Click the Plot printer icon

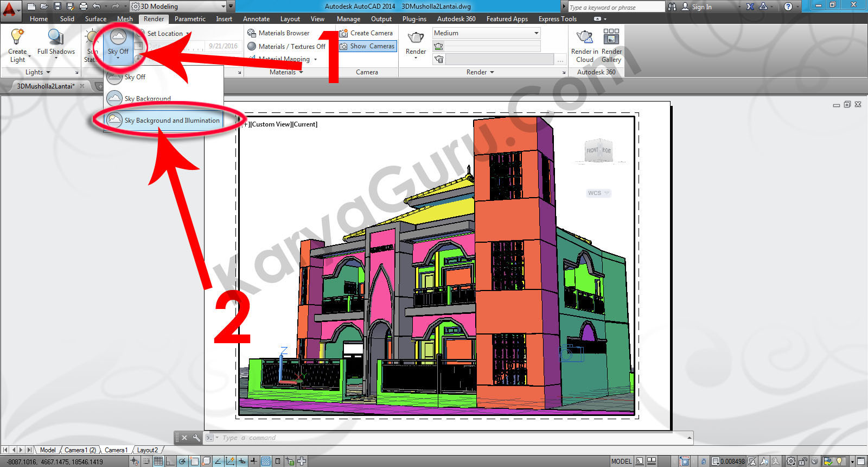pyautogui.click(x=84, y=7)
